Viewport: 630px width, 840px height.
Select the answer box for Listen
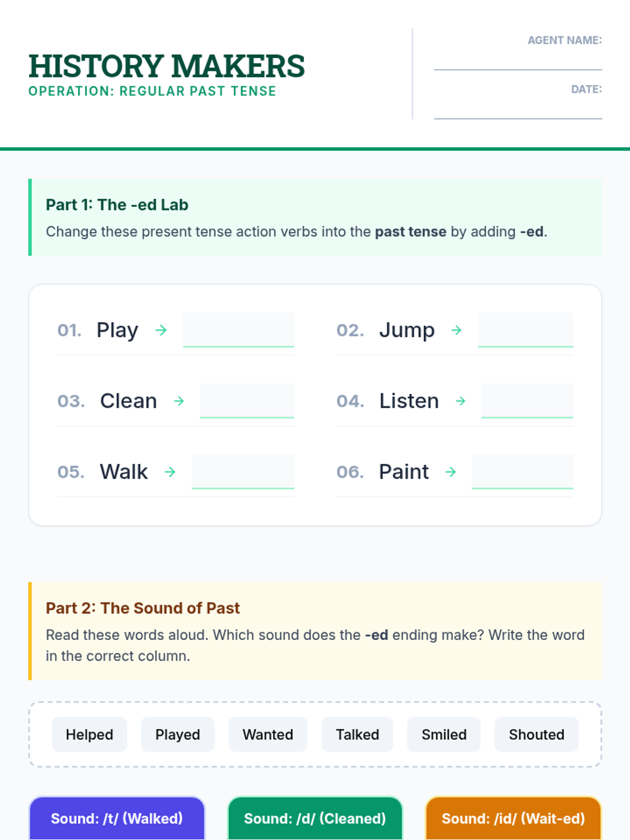click(527, 401)
